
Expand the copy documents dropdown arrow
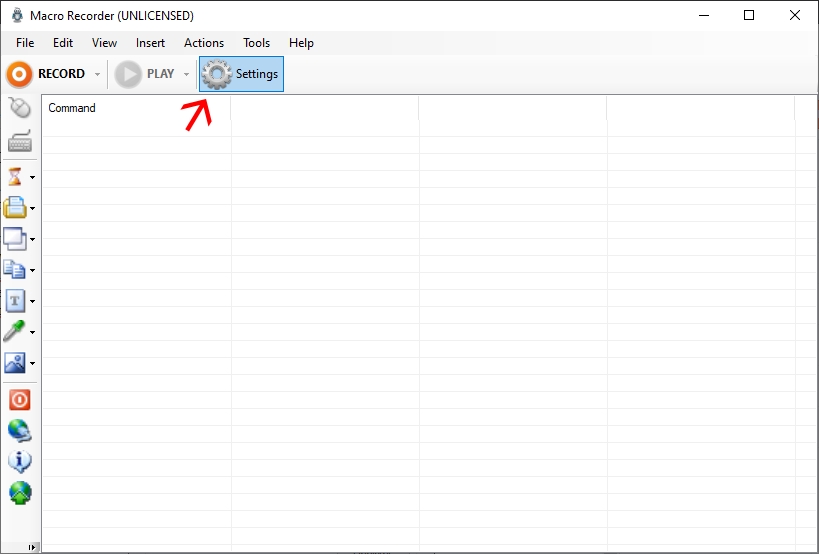click(x=32, y=270)
